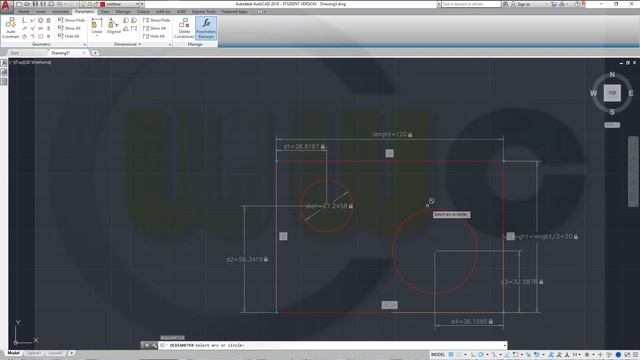640x360 pixels.
Task: Select the Linear dimensional constraint
Action: [x=97, y=25]
